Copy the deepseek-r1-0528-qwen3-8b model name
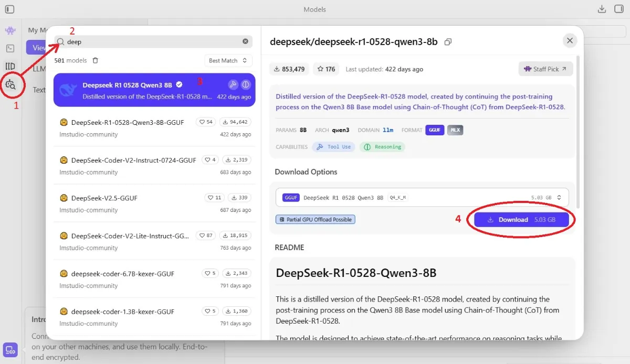 [448, 41]
